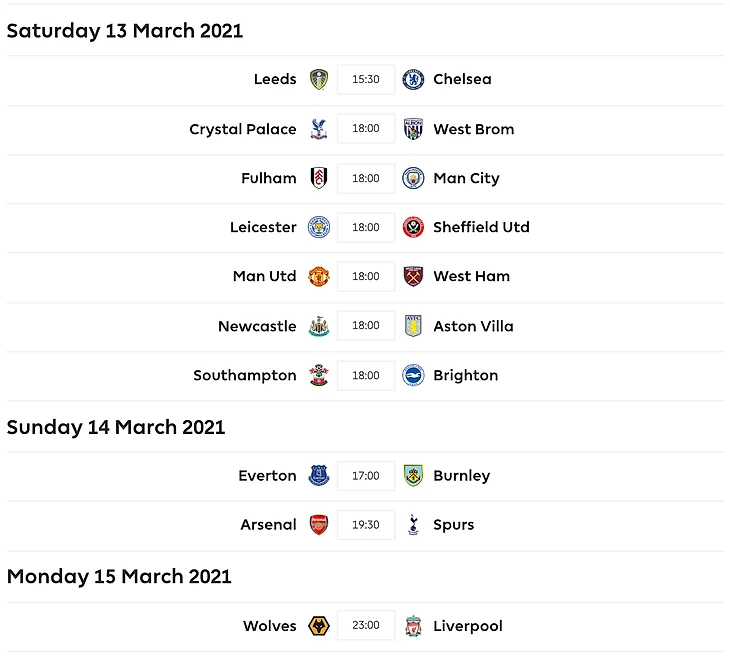The image size is (730, 657).
Task: Open the 19:30 Arsenal kickoff time box
Action: [x=366, y=525]
